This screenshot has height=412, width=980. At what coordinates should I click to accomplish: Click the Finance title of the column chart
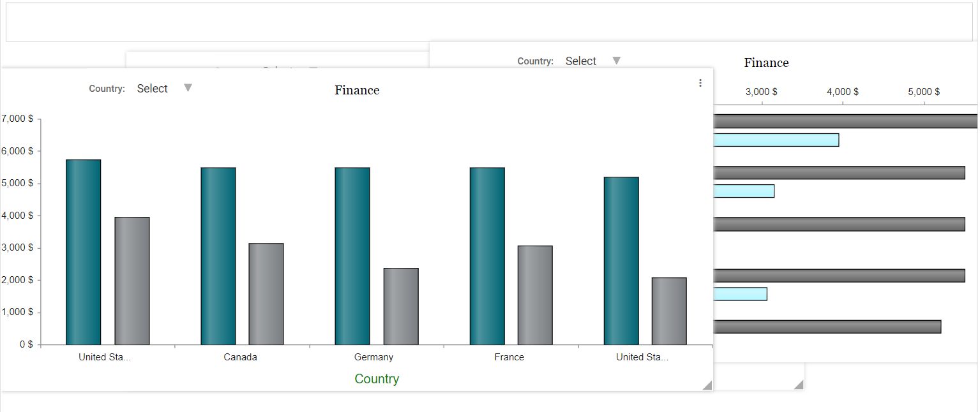pyautogui.click(x=357, y=91)
